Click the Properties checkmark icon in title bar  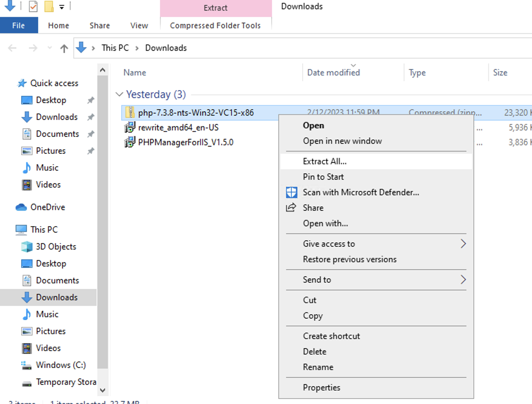(x=33, y=6)
